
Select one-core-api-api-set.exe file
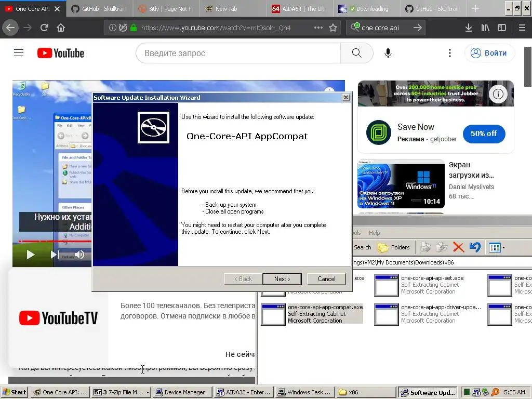coord(419,285)
